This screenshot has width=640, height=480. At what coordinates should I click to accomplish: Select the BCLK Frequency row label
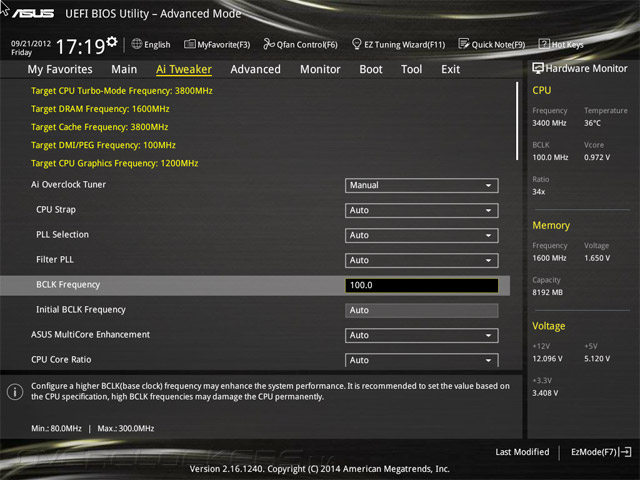coord(68,285)
